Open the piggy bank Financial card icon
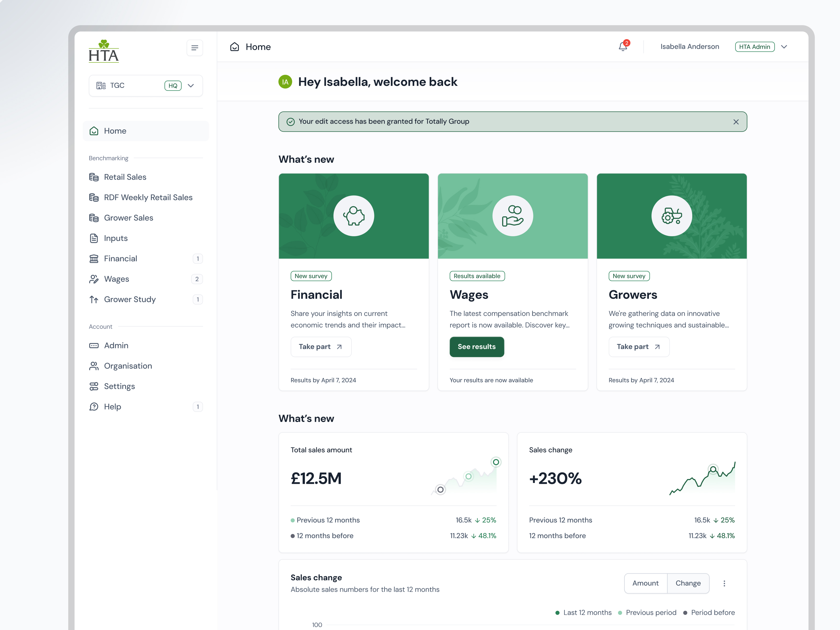 (x=354, y=216)
